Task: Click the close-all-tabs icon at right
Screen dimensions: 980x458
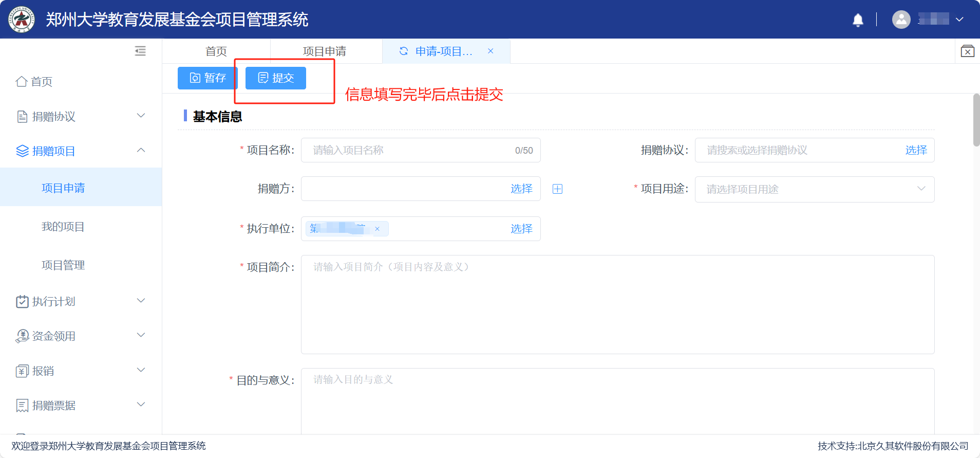Action: 968,51
